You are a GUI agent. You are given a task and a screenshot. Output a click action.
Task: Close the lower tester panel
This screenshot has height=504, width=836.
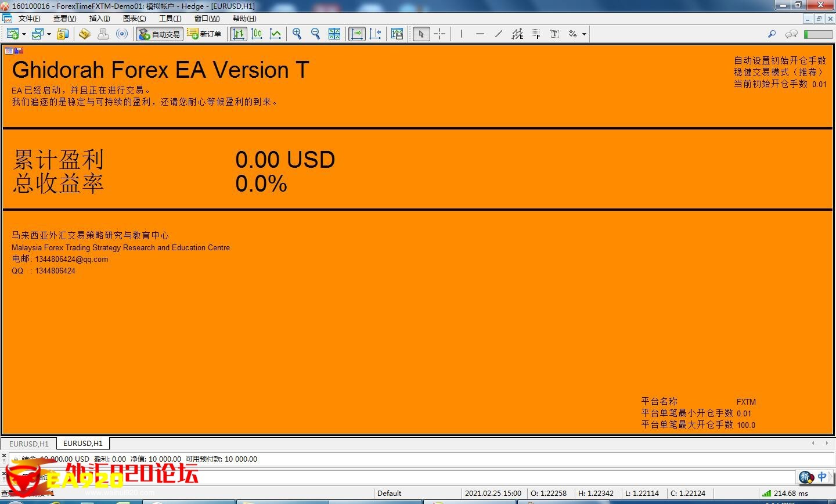[4, 474]
